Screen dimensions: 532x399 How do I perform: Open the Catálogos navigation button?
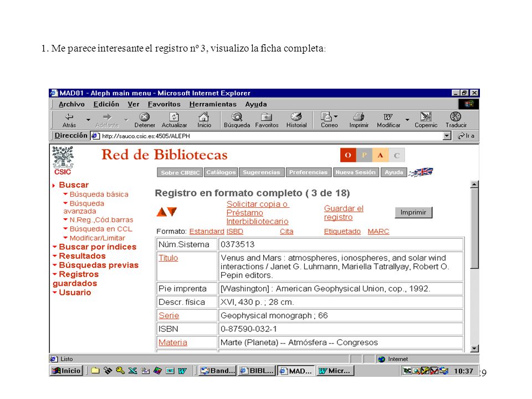point(221,172)
